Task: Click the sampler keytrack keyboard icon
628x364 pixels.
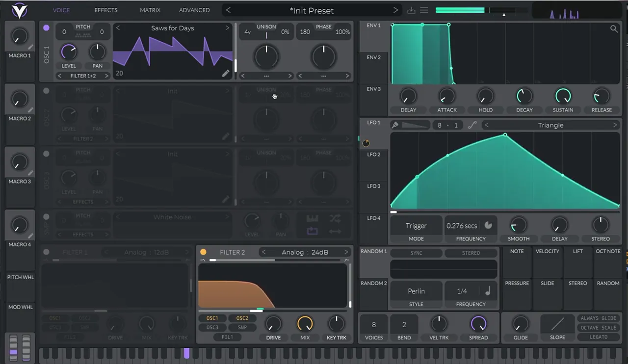Action: (313, 219)
